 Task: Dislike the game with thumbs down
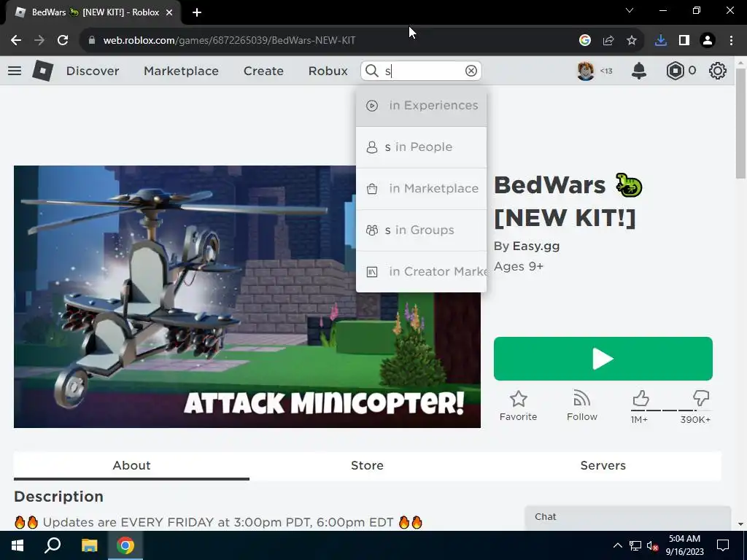(x=701, y=399)
